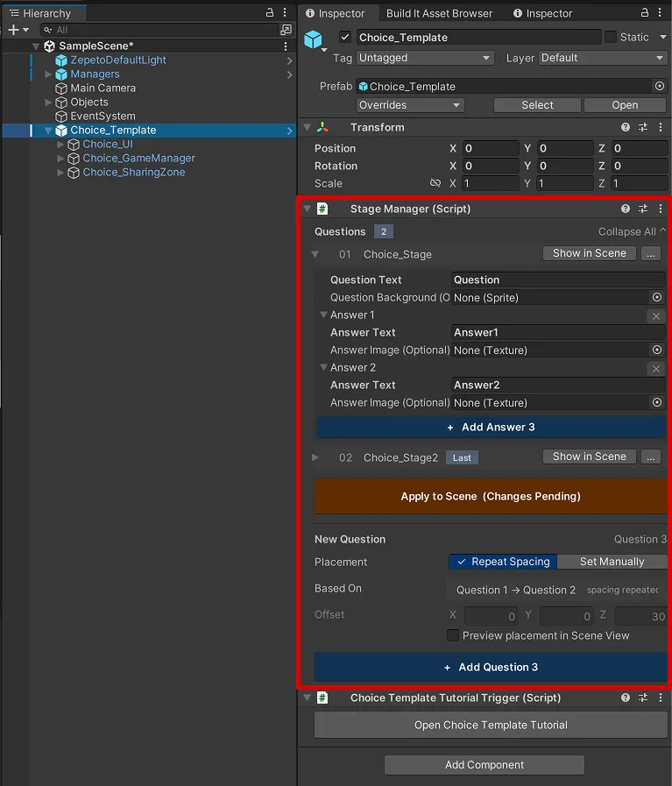Pick a Question Background sprite
Screen dimensions: 672x786
point(657,297)
